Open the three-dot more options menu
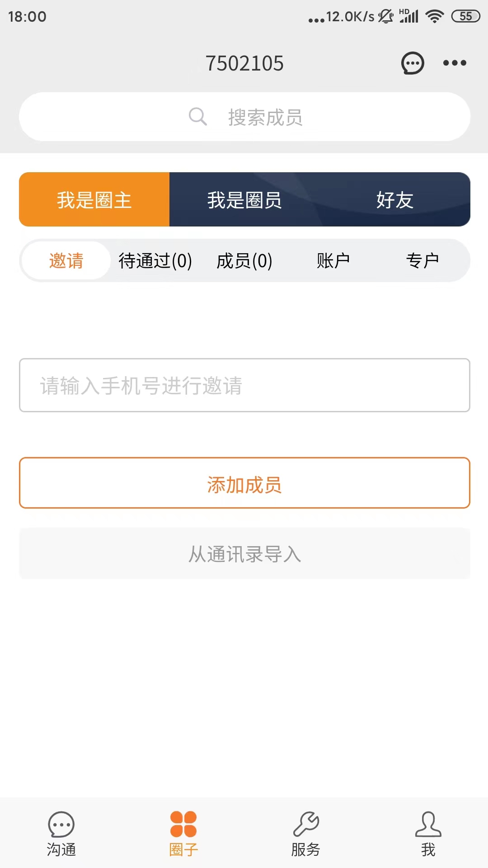The image size is (488, 868). pos(454,63)
